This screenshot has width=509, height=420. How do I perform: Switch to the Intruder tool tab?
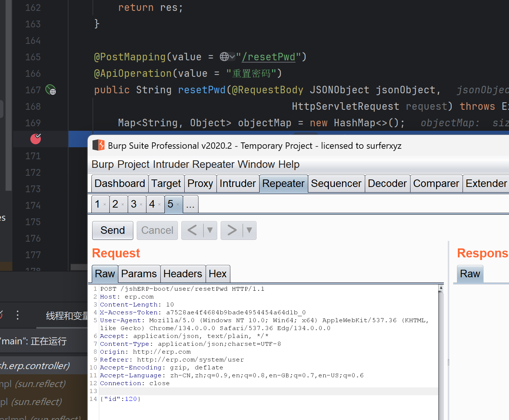[238, 184]
